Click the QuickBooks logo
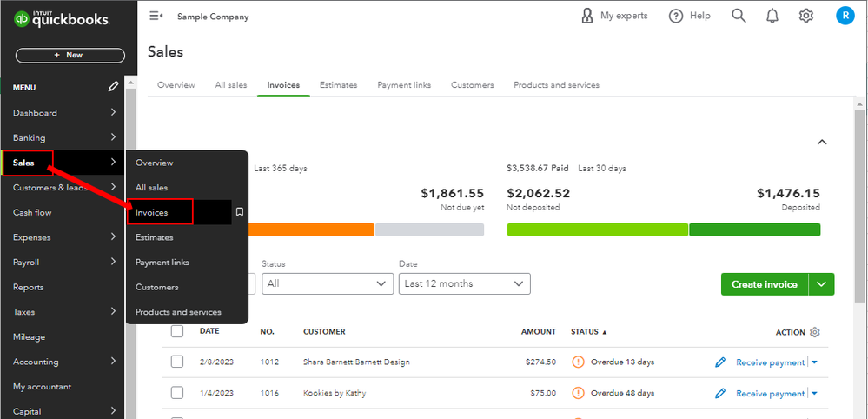Viewport: 868px width, 419px height. pyautogui.click(x=62, y=19)
